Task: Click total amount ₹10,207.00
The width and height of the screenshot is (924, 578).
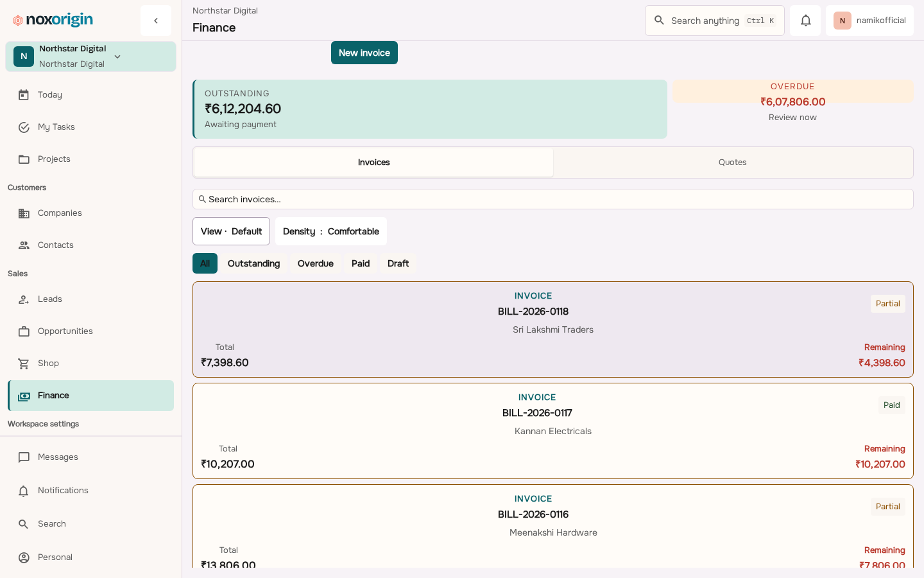Action: point(228,464)
